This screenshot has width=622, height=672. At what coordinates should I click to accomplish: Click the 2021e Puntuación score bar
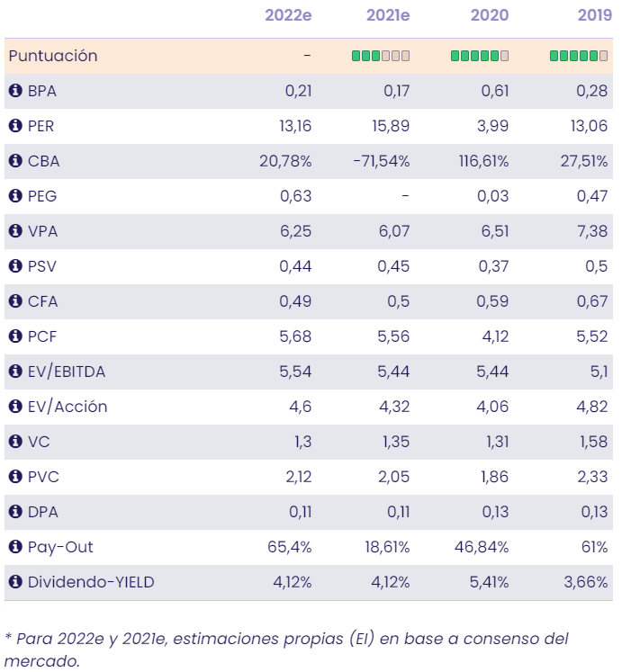point(381,56)
